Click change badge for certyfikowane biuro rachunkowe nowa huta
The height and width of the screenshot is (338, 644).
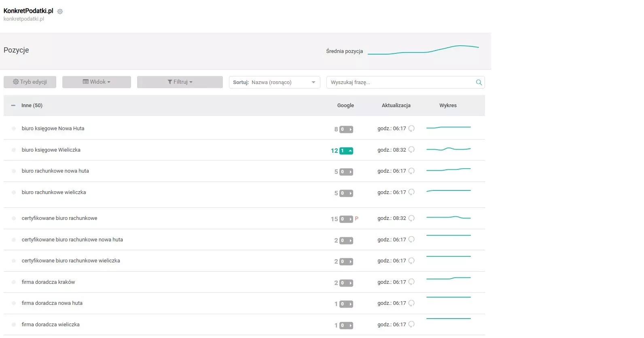[x=346, y=241]
